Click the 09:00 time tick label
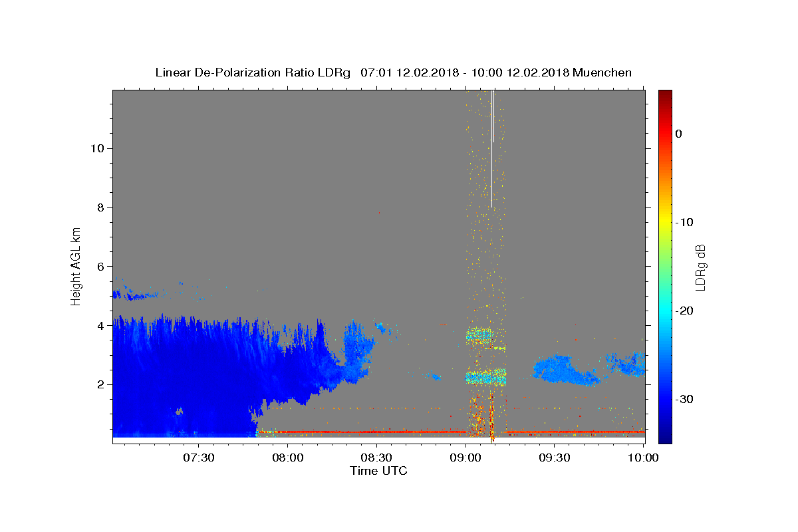798x532 pixels. click(x=465, y=458)
